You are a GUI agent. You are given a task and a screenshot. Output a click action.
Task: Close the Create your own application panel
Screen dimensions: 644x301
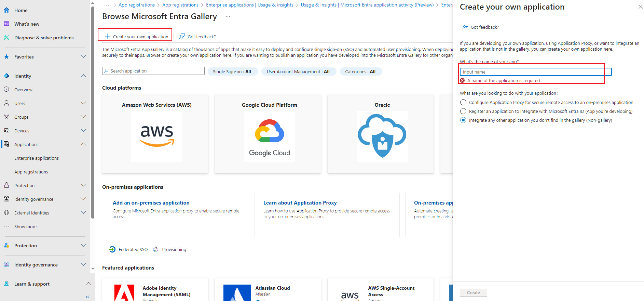[x=641, y=7]
